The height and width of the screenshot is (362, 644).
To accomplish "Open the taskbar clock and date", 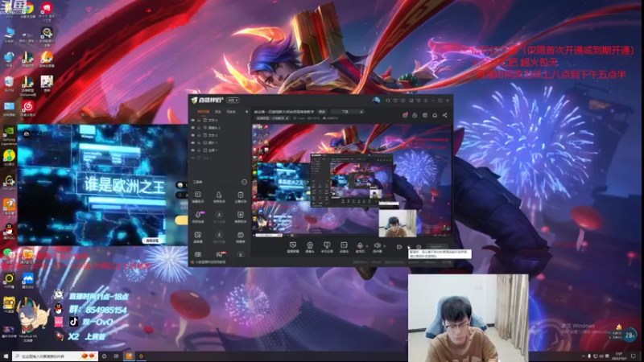I will pos(619,356).
